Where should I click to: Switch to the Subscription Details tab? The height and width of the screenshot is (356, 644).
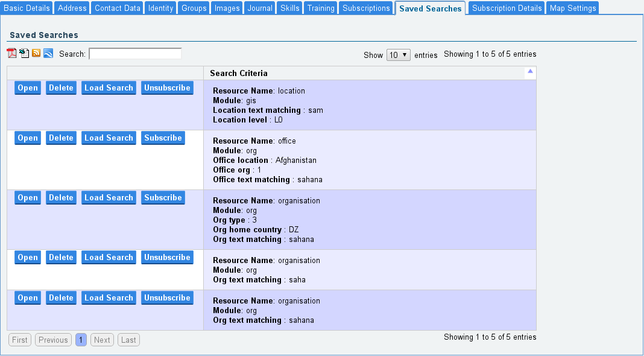[x=507, y=8]
